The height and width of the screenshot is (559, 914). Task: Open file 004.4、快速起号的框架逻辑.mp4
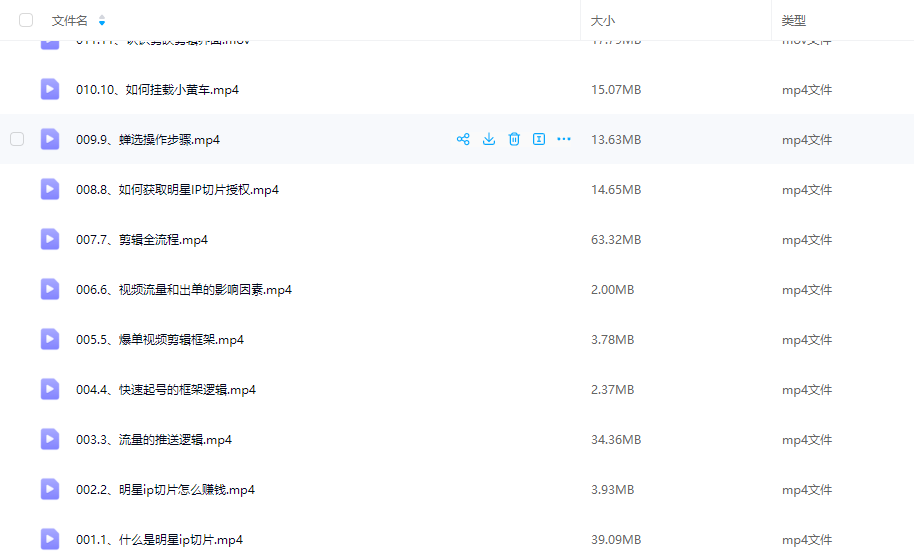166,390
